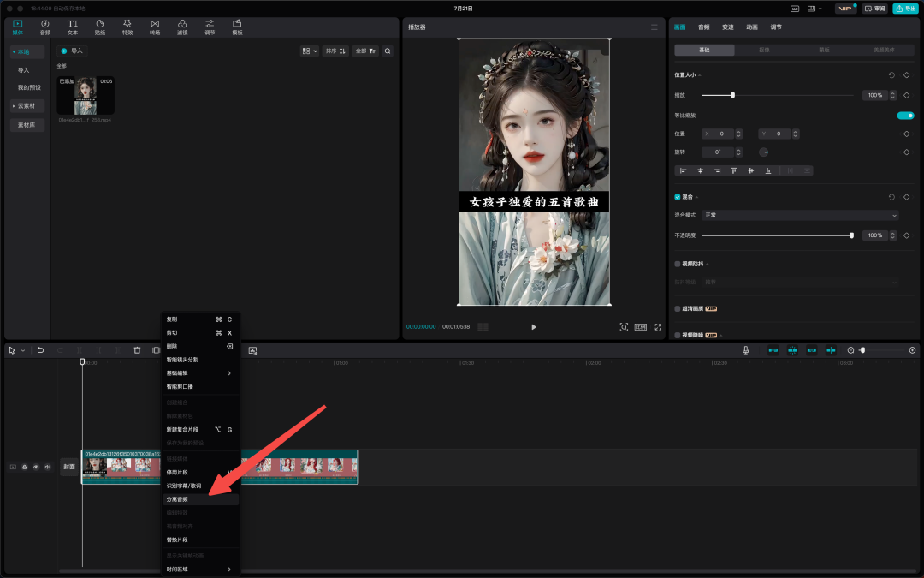Viewport: 924px width, 578px height.
Task: Click the focus-frame icon in player controls
Action: tap(624, 327)
